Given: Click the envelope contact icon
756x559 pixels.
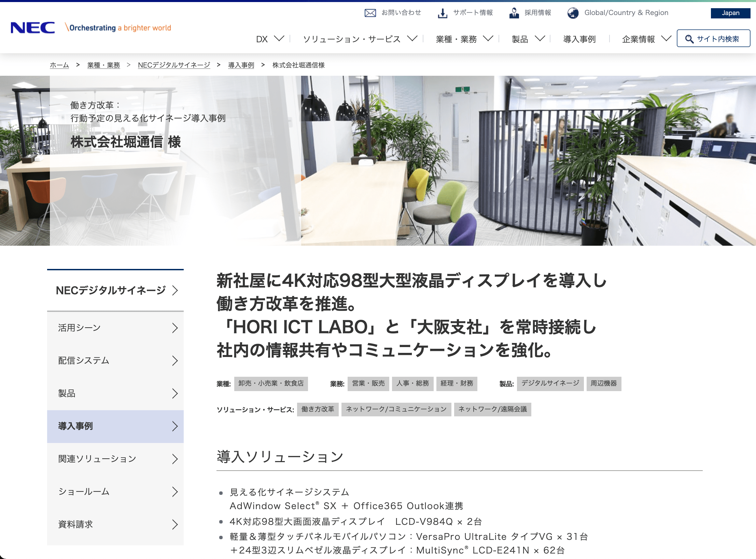Looking at the screenshot, I should pos(370,13).
